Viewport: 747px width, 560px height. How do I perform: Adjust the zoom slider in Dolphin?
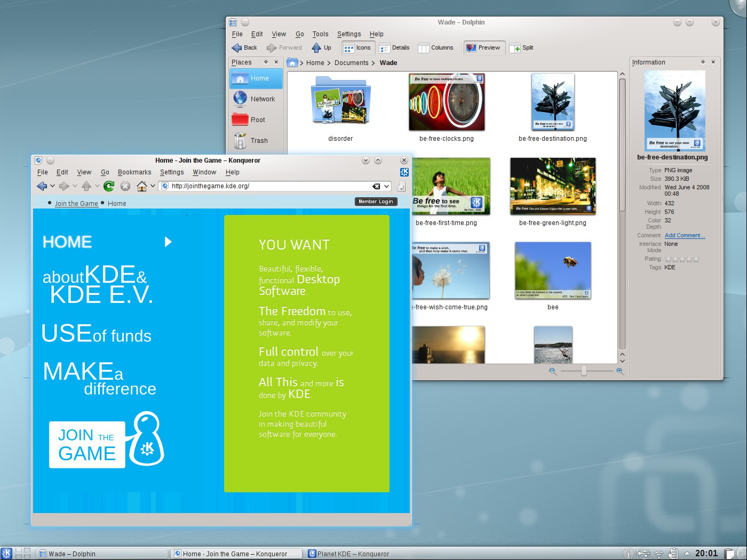(585, 370)
